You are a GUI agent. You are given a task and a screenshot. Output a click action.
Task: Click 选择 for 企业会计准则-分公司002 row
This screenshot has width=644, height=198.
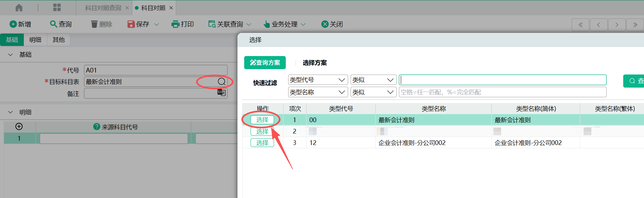262,143
